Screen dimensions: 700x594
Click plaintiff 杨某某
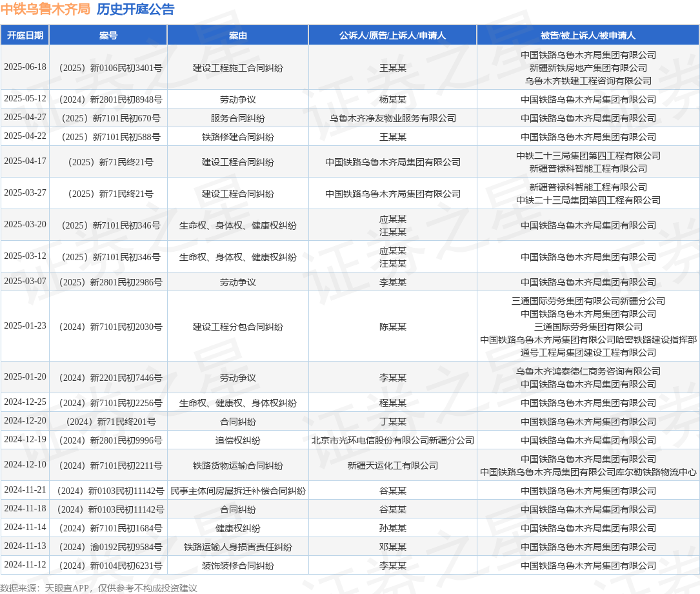[x=393, y=99]
